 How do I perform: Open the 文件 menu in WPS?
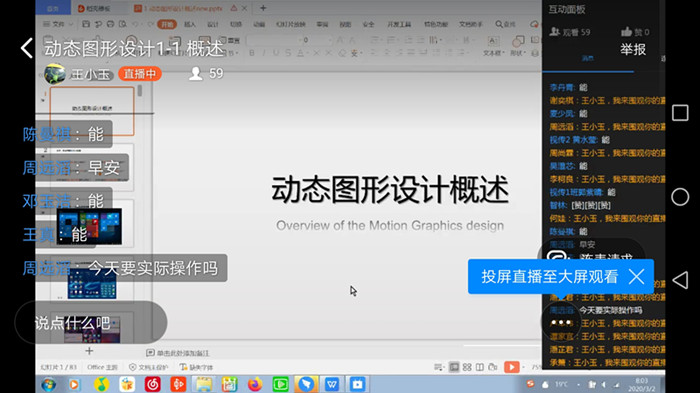[x=58, y=24]
